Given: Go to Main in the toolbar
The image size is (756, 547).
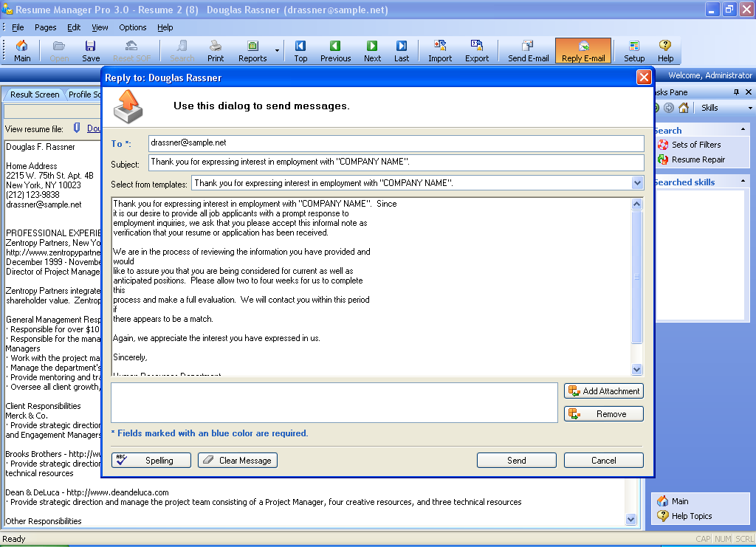Looking at the screenshot, I should 22,51.
